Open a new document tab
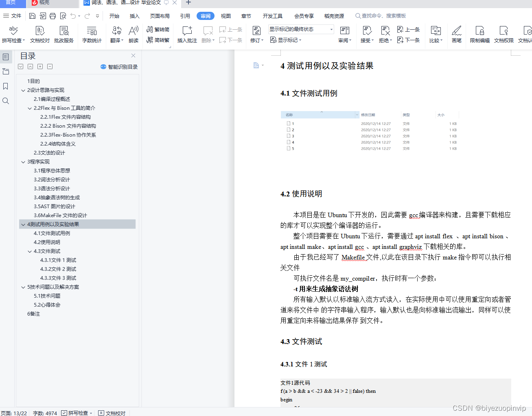The height and width of the screenshot is (416, 532). point(188,2)
